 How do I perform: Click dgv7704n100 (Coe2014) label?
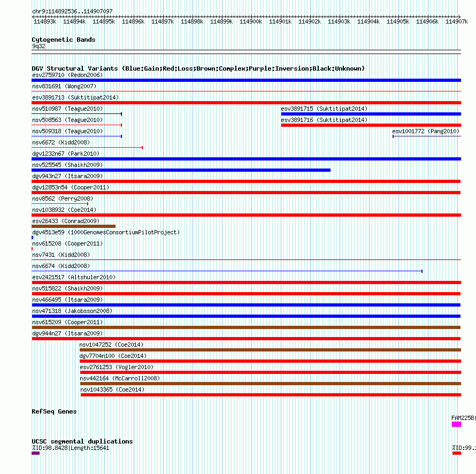click(113, 356)
